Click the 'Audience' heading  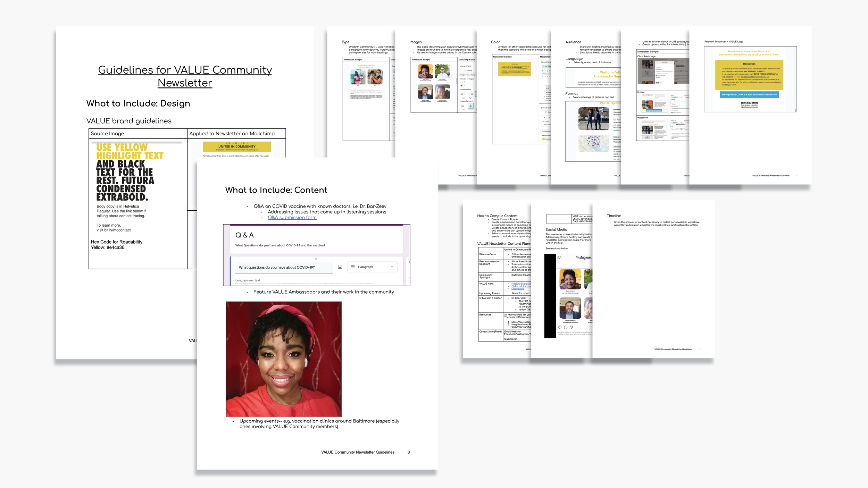click(x=573, y=42)
